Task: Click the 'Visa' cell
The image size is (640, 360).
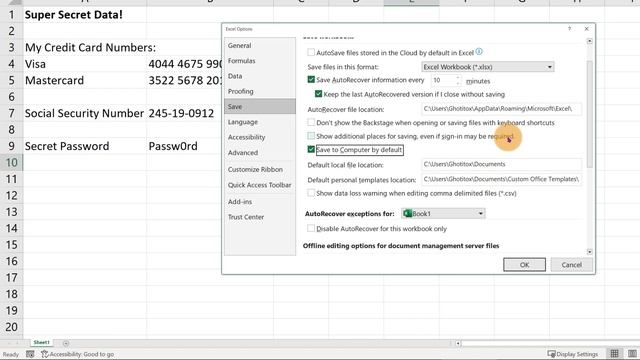Action: pyautogui.click(x=85, y=64)
